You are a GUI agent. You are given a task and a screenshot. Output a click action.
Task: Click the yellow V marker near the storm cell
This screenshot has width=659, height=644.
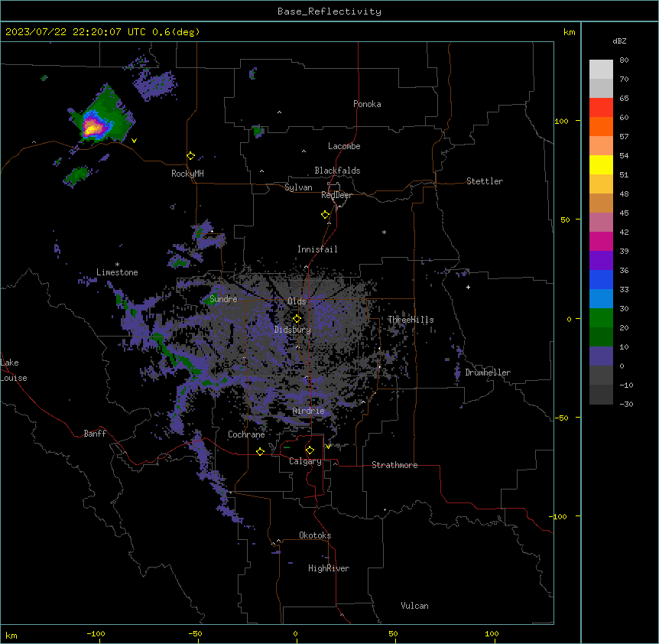(x=134, y=141)
